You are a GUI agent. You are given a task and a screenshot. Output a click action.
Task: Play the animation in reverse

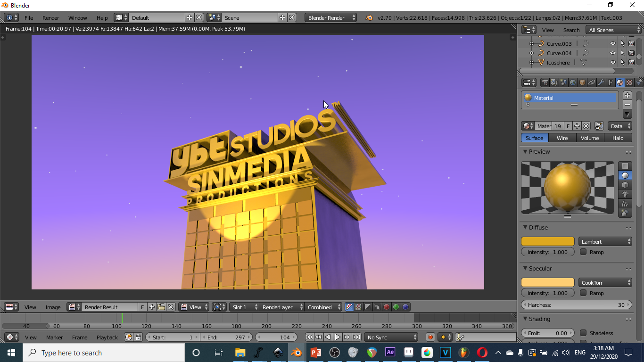[328, 337]
